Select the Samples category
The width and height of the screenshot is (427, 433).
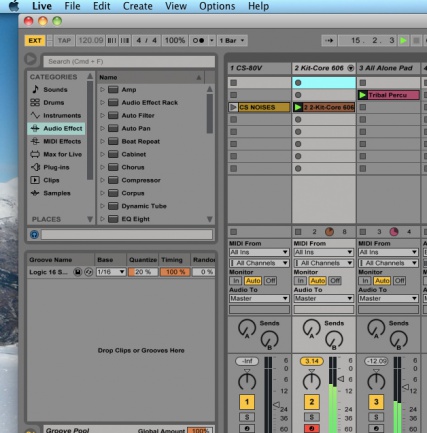pyautogui.click(x=57, y=193)
